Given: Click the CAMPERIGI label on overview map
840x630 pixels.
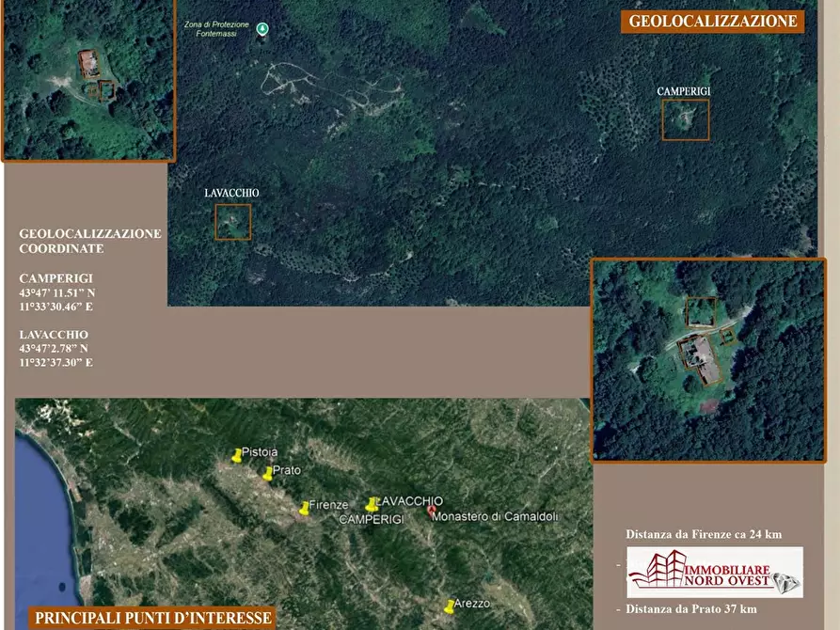Looking at the screenshot, I should pos(372,520).
